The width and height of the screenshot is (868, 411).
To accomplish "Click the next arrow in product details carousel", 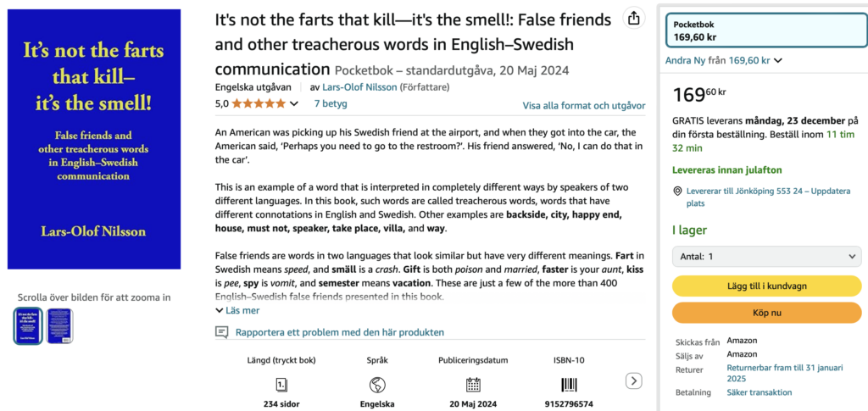I will point(634,381).
